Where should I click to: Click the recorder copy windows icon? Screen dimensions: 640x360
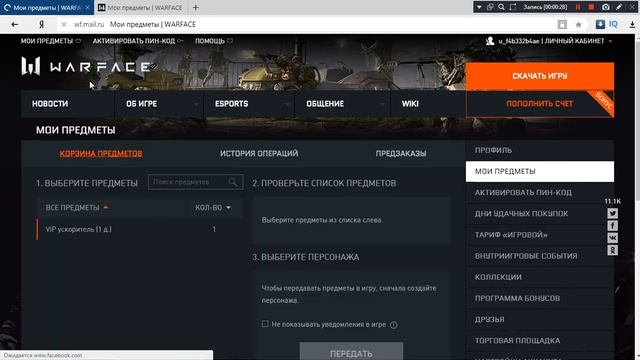pyautogui.click(x=490, y=7)
